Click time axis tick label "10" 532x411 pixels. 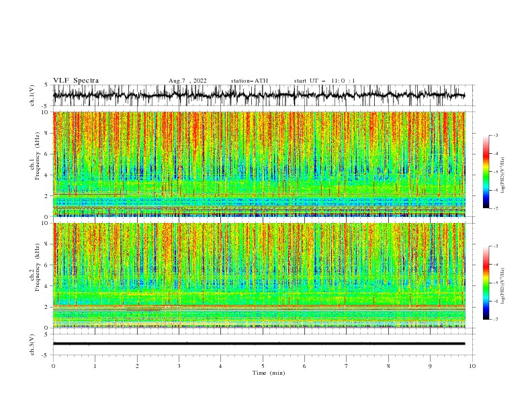coord(472,366)
